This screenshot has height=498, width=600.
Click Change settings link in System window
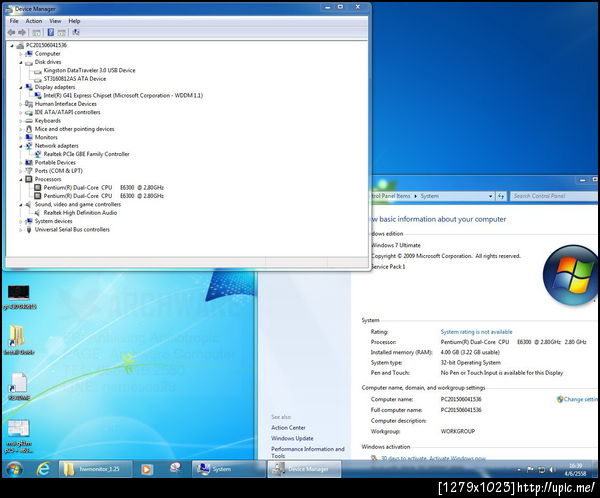pos(578,399)
